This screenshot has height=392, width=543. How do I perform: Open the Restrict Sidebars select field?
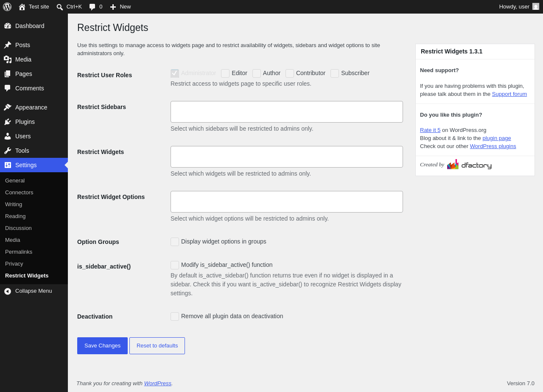click(x=287, y=112)
